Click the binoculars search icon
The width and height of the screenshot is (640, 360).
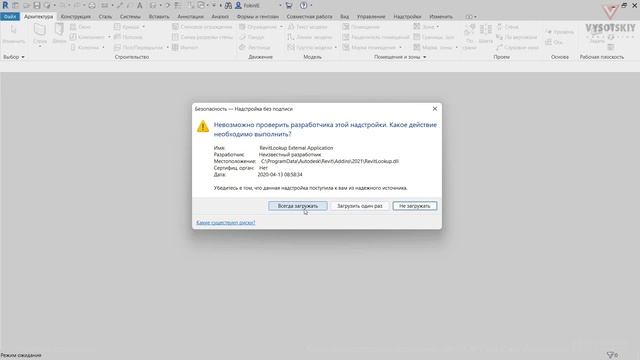coord(228,5)
